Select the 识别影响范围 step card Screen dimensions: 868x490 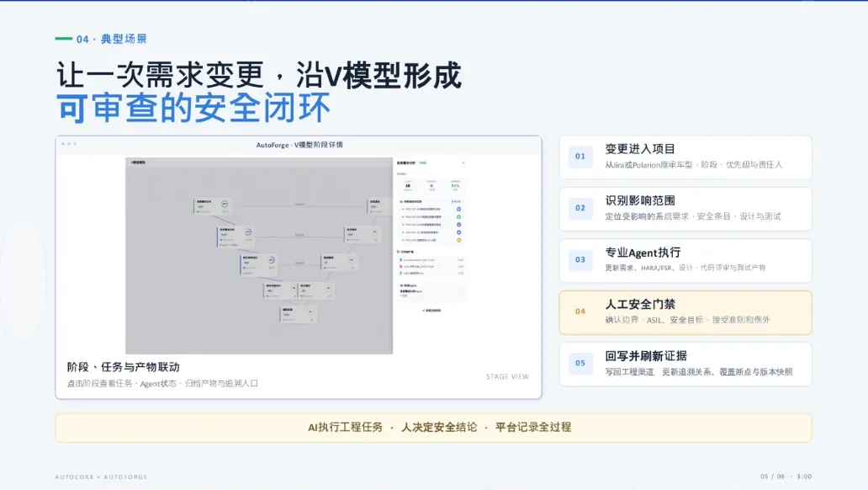[685, 209]
